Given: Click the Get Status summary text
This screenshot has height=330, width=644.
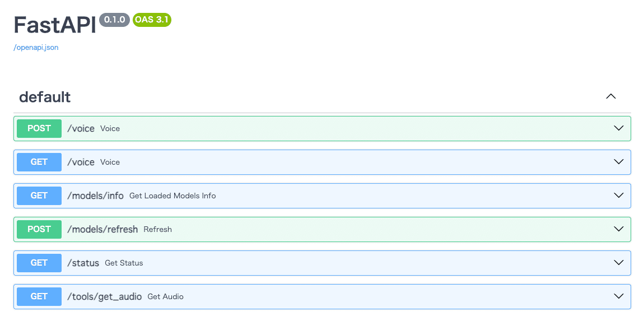Looking at the screenshot, I should pyautogui.click(x=124, y=263).
